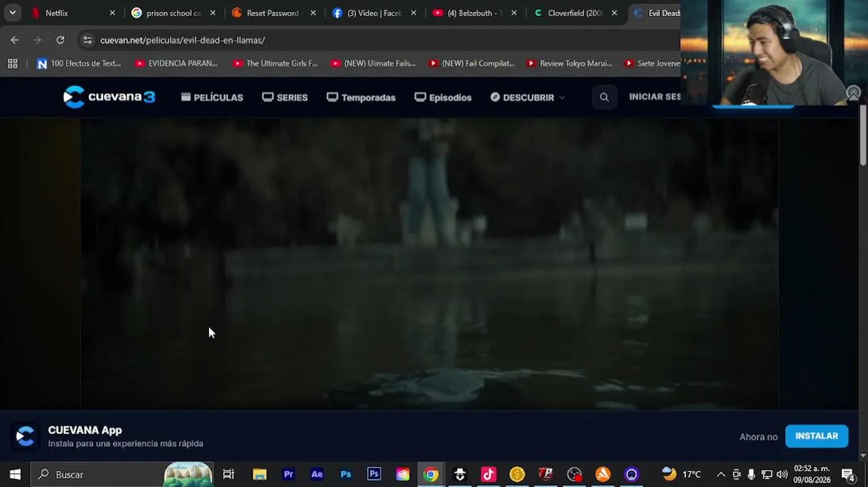Open network settings from system tray
Image resolution: width=868 pixels, height=487 pixels.
(x=767, y=474)
